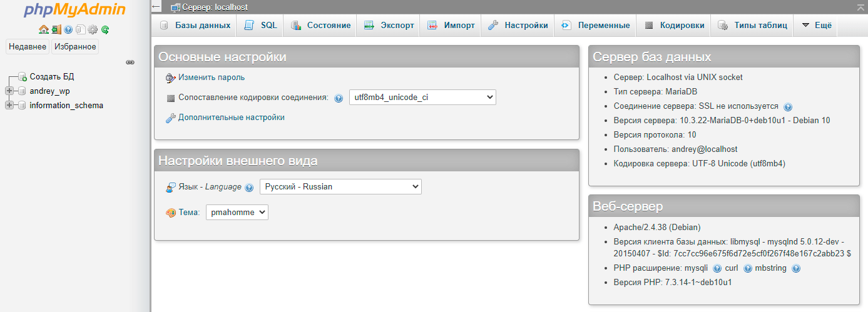
Task: Open the Настройки tab
Action: coord(518,26)
